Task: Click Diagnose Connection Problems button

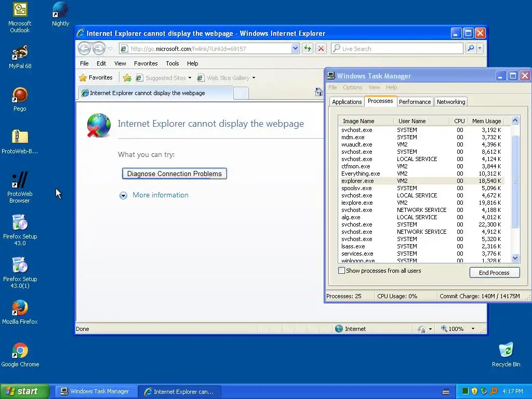Action: tap(175, 174)
